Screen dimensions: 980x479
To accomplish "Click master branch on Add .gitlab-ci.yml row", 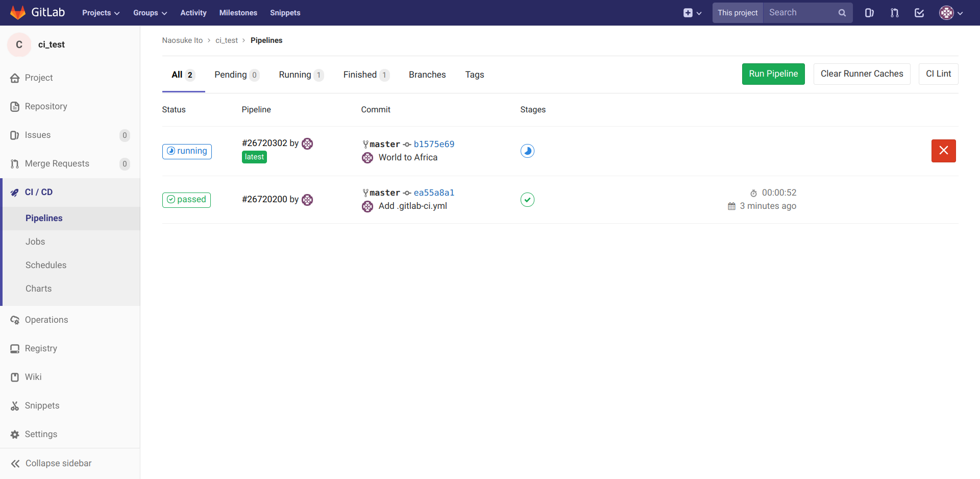I will tap(385, 193).
